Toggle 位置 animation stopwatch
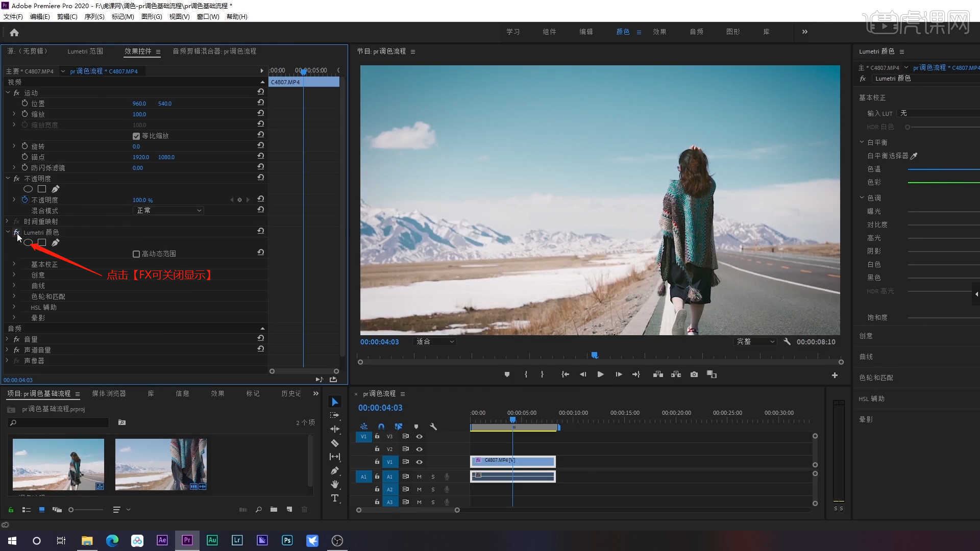Screen dimensions: 980x551 coord(24,104)
